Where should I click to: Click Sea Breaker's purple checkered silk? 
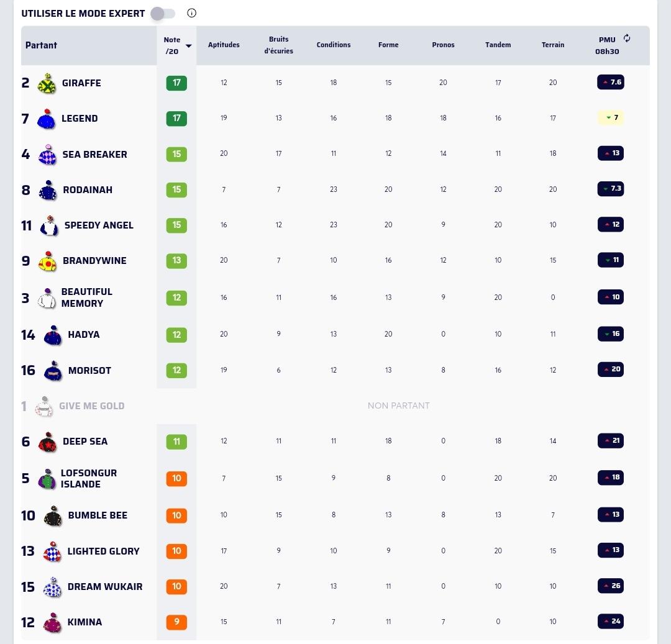point(47,155)
